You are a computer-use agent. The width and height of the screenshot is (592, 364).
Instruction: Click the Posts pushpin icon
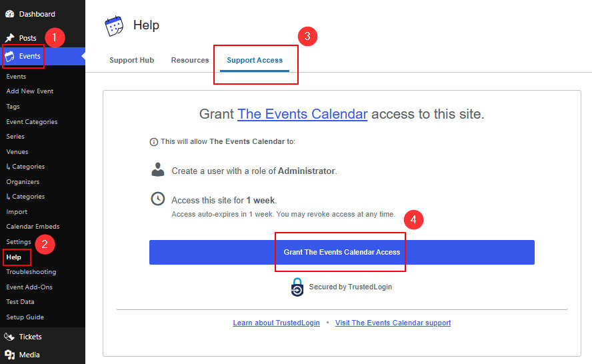[x=9, y=38]
